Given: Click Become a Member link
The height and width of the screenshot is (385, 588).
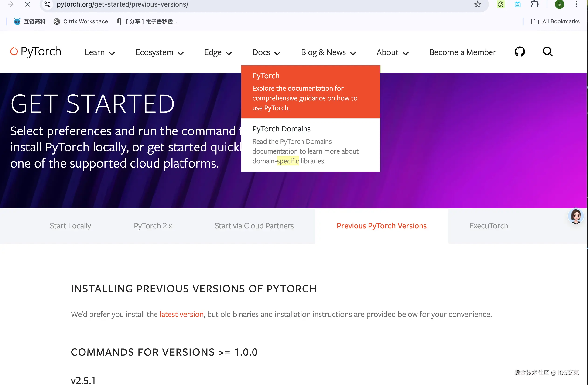Looking at the screenshot, I should coord(462,52).
